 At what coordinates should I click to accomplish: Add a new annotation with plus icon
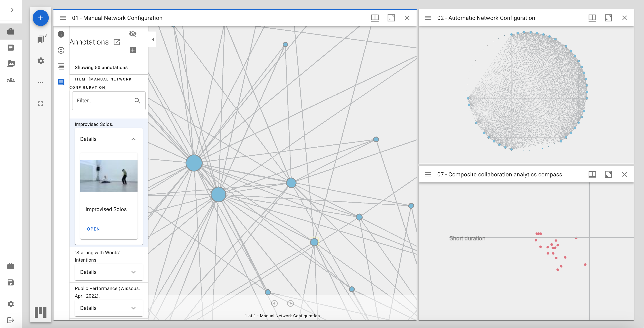(x=133, y=50)
